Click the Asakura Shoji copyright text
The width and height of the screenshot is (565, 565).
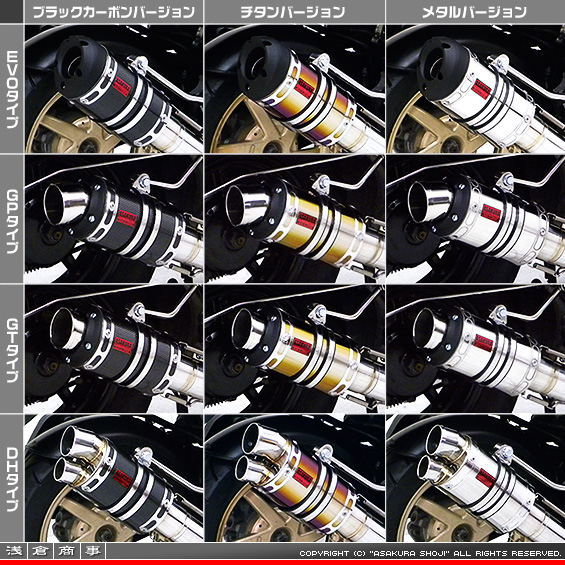tap(431, 553)
